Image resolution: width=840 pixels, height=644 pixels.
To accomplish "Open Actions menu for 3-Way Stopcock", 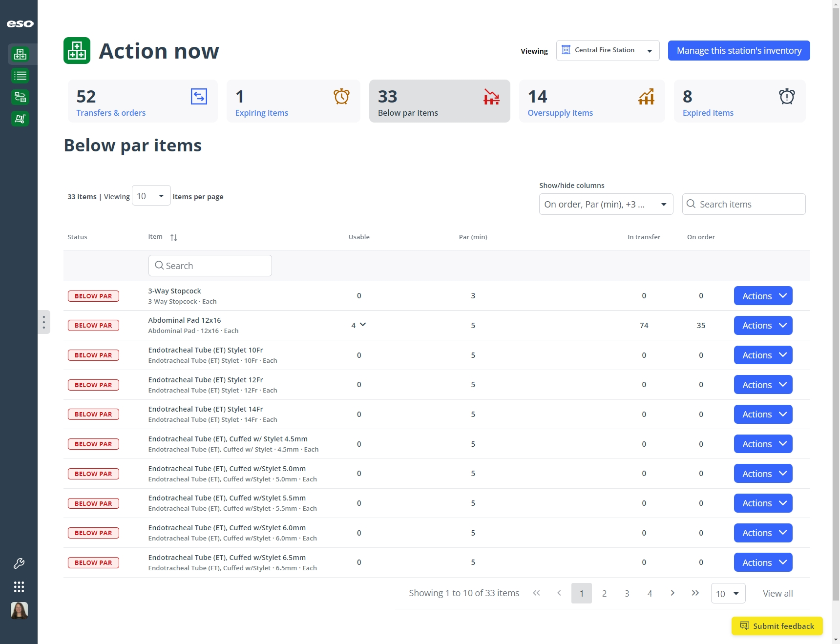I will point(763,296).
